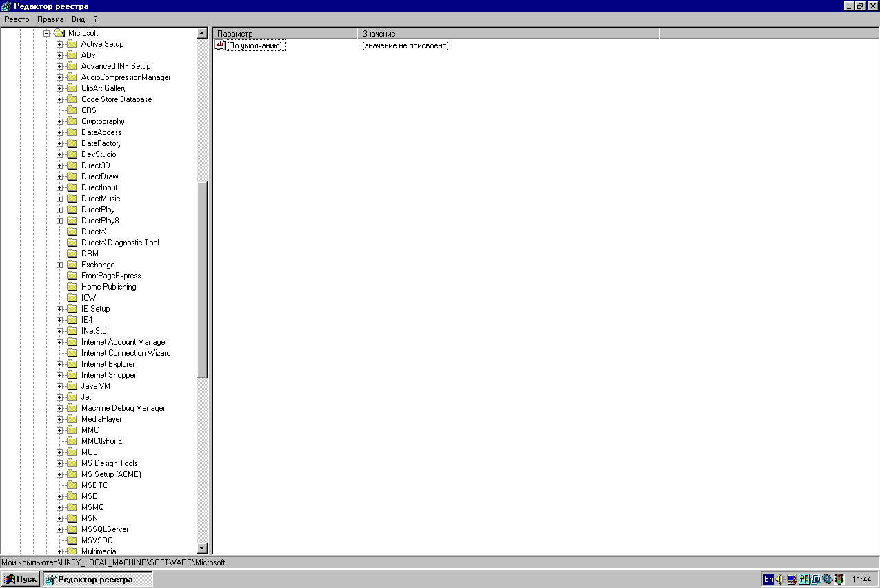The height and width of the screenshot is (588, 880).
Task: Open the Правка menu
Action: tap(50, 19)
